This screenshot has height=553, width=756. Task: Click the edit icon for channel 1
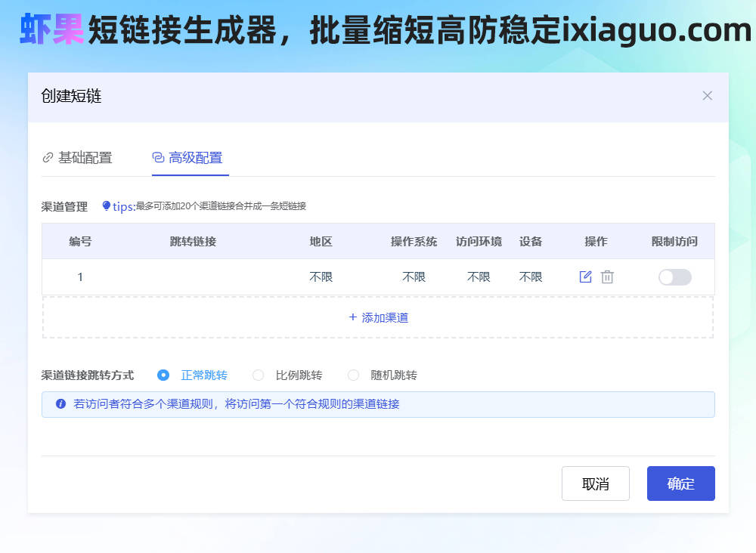[x=585, y=277]
